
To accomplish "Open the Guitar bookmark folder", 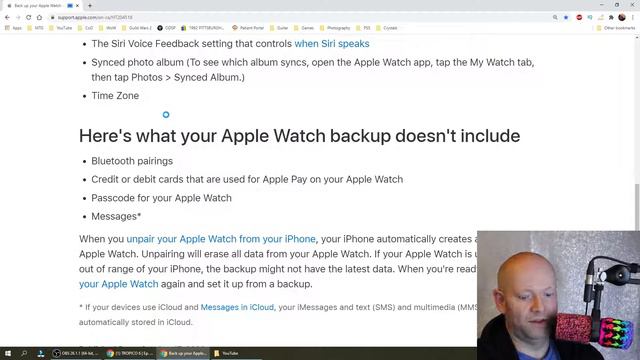I will coord(279,28).
